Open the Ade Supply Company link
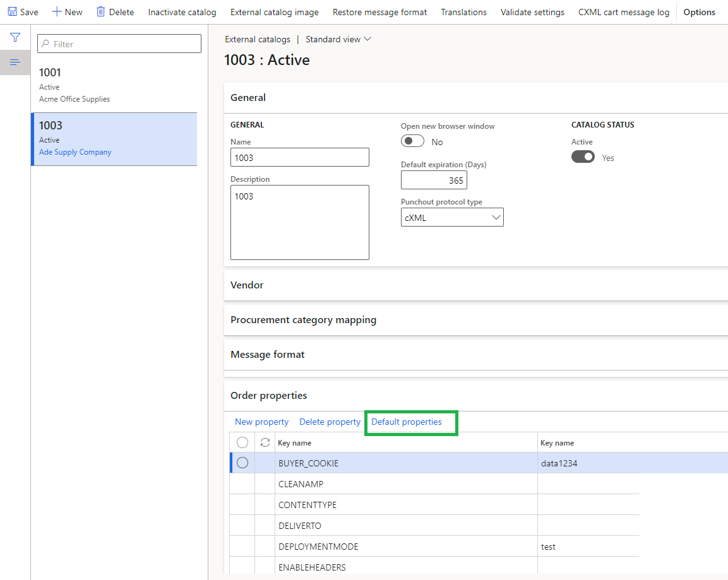Viewport: 728px width, 580px height. click(x=75, y=152)
